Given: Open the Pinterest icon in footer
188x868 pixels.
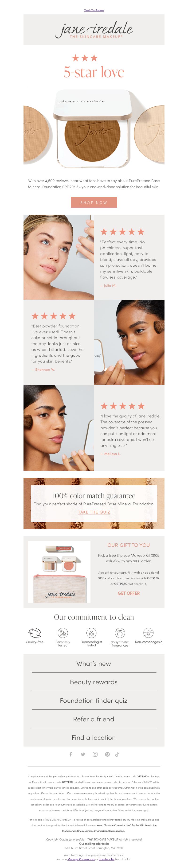Looking at the screenshot, I should (107, 754).
